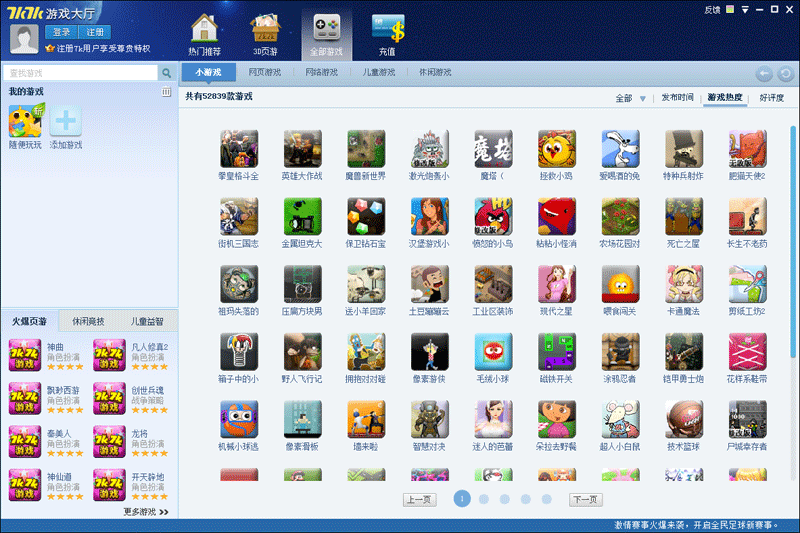Click the search magnifier icon

pyautogui.click(x=166, y=73)
